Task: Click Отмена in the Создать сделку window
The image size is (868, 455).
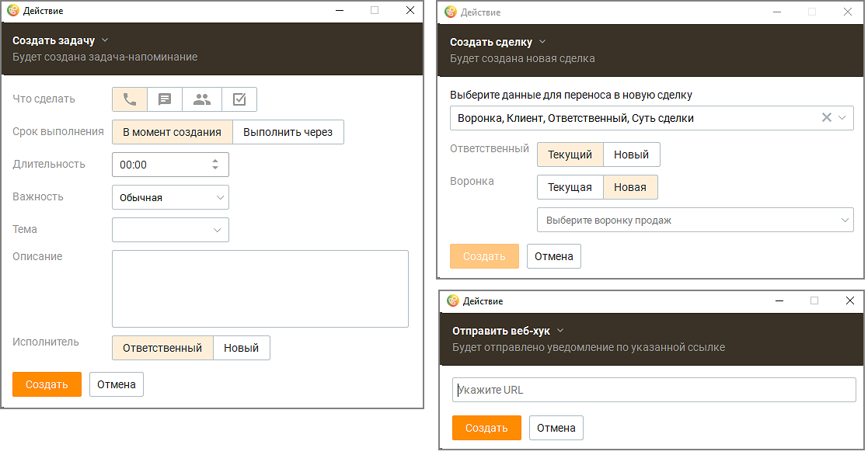Action: (553, 256)
